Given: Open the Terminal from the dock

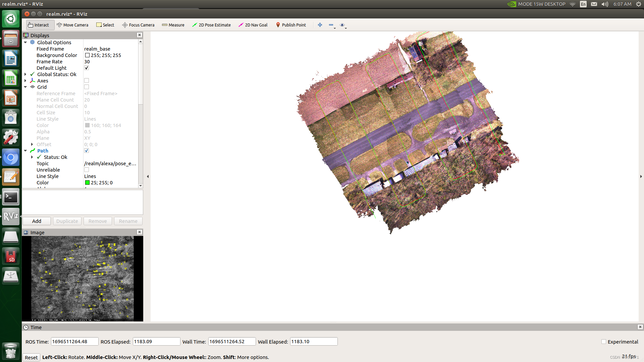Looking at the screenshot, I should pos(11,197).
